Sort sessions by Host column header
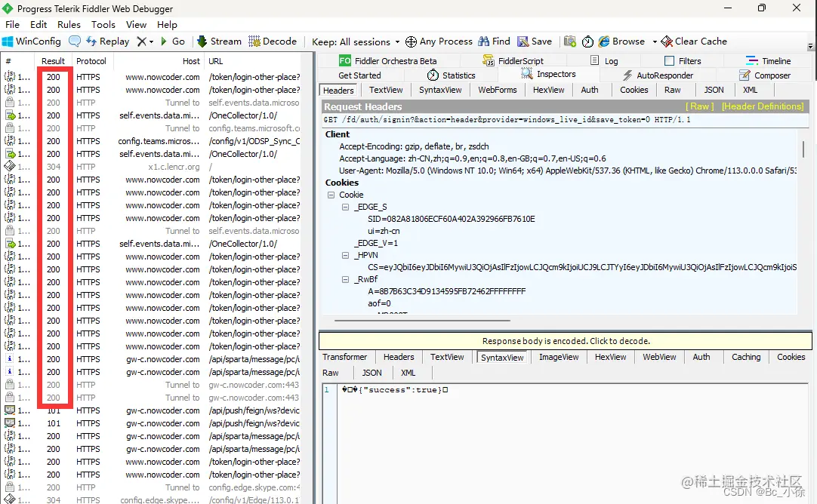The image size is (817, 504). click(159, 61)
